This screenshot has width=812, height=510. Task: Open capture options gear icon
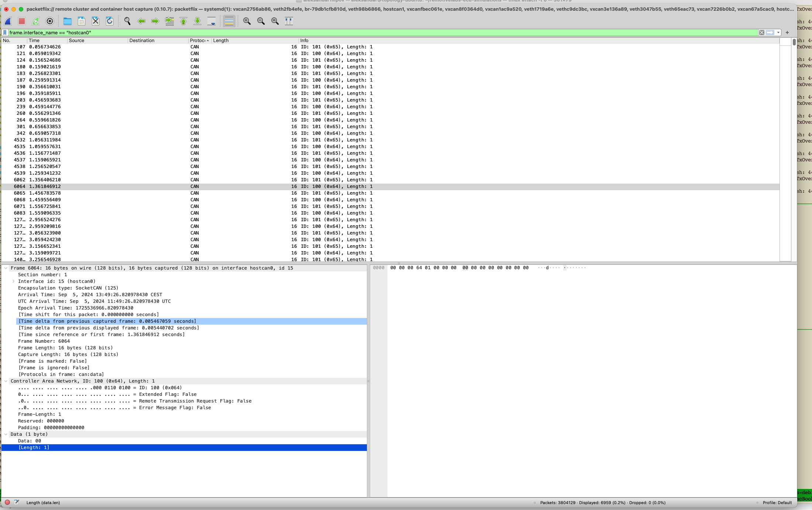[x=50, y=21]
